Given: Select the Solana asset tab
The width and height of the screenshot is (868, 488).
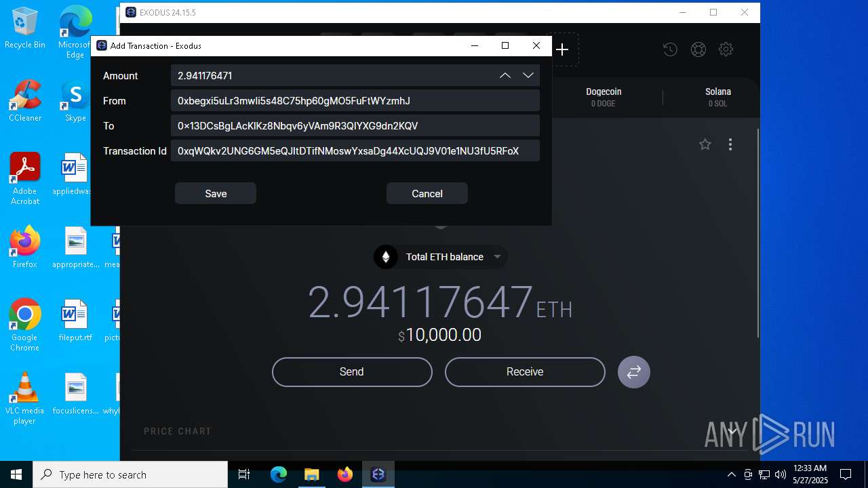Looking at the screenshot, I should (718, 97).
